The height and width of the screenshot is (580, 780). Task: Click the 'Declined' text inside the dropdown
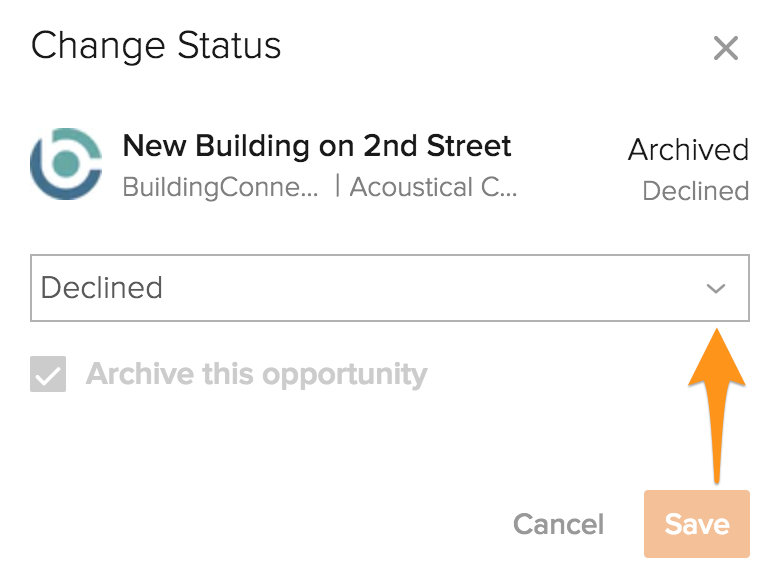tap(102, 288)
